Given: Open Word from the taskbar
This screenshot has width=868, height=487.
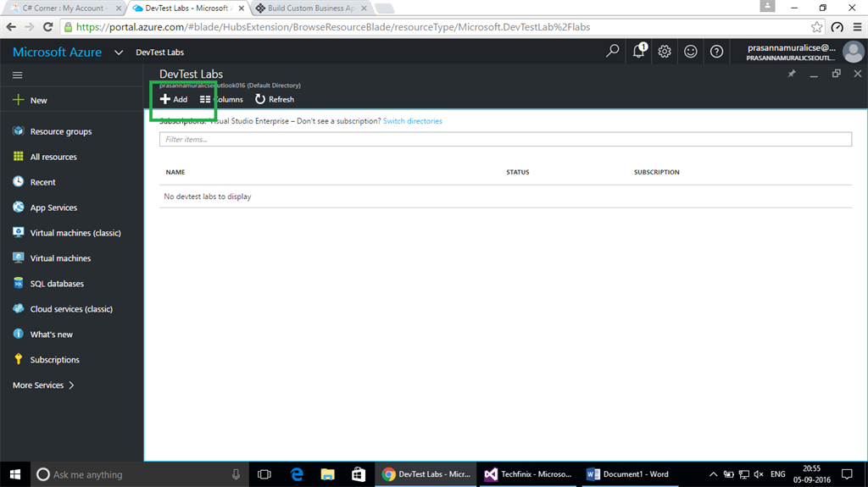Looking at the screenshot, I should [630, 474].
